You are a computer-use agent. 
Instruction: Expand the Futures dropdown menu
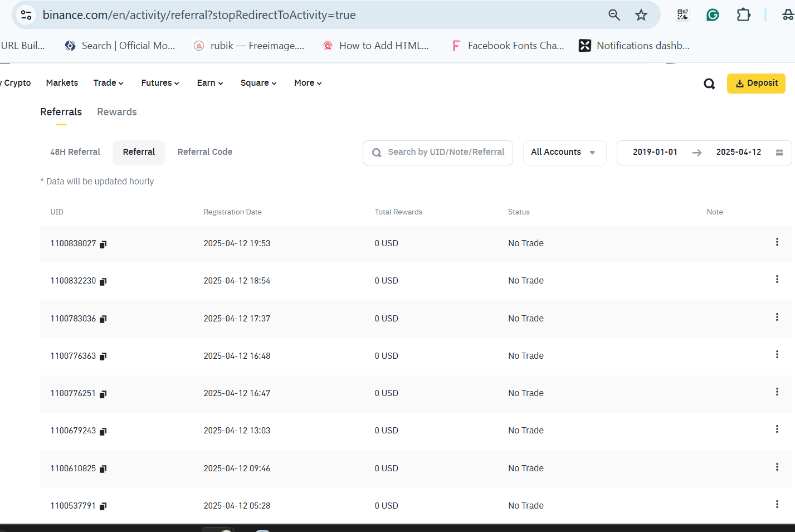pos(160,83)
